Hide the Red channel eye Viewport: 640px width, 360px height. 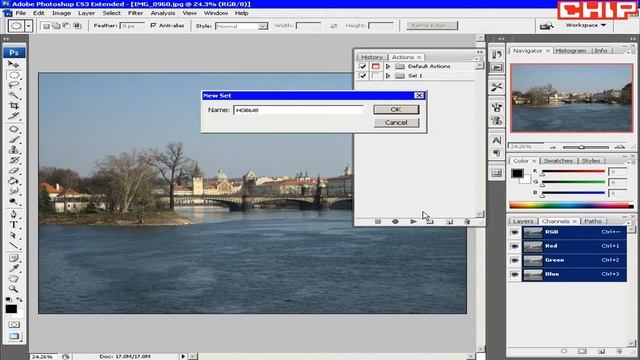pos(515,246)
